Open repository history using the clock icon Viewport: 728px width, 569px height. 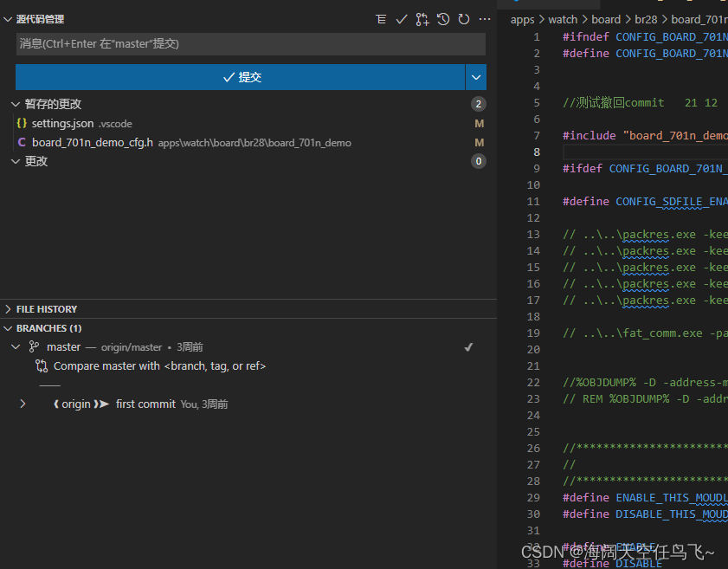pos(442,18)
